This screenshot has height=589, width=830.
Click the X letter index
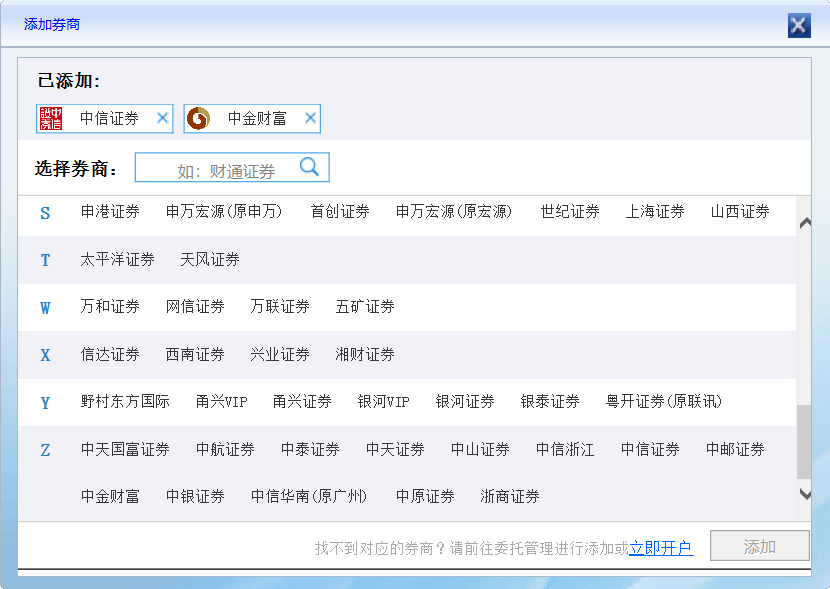pyautogui.click(x=46, y=355)
